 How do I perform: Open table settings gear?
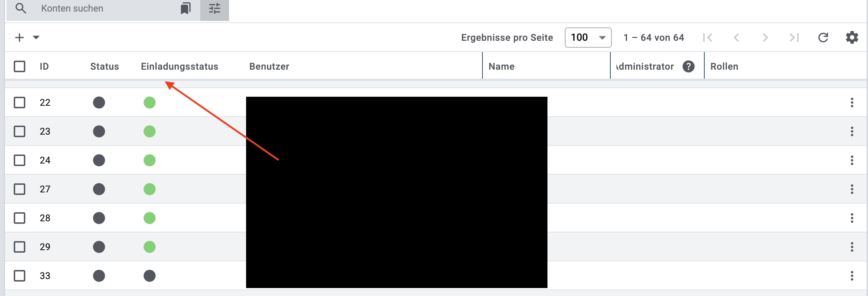point(852,38)
